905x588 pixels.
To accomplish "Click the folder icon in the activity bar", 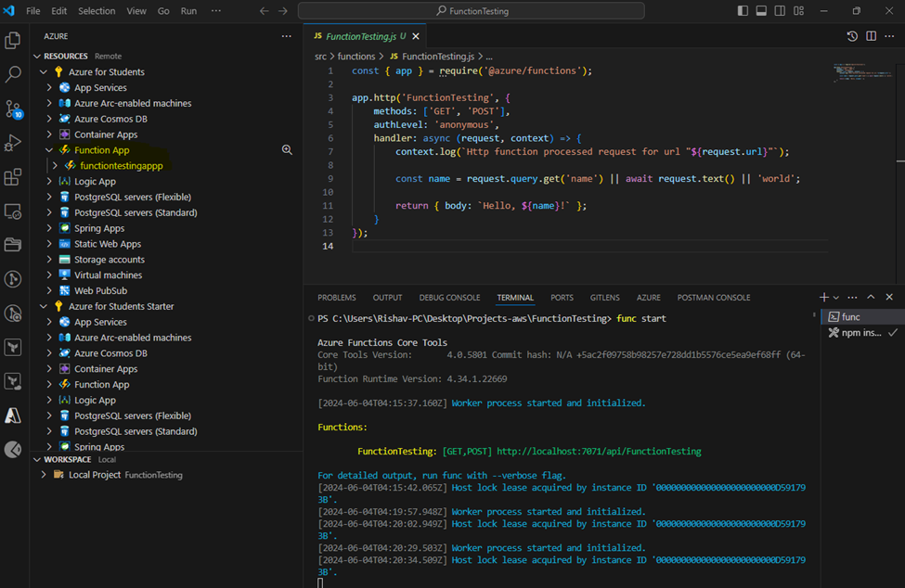I will [13, 245].
